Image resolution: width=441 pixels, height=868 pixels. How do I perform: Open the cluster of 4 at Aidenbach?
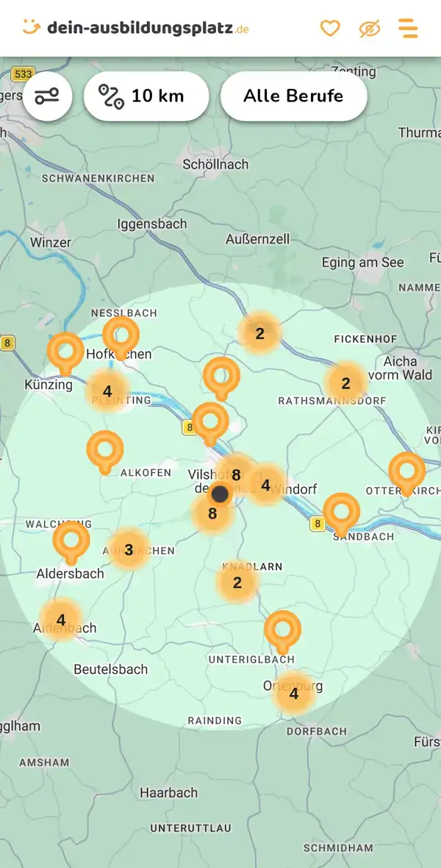tap(61, 620)
